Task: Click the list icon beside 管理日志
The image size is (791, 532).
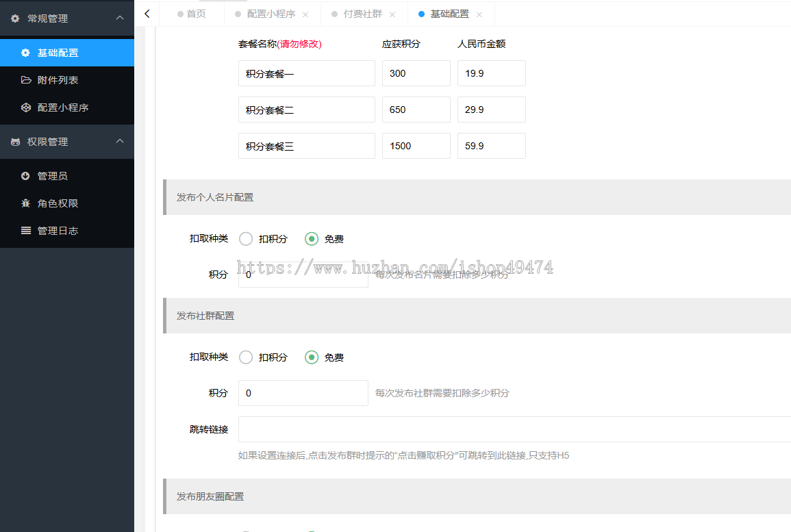Action: (x=26, y=231)
